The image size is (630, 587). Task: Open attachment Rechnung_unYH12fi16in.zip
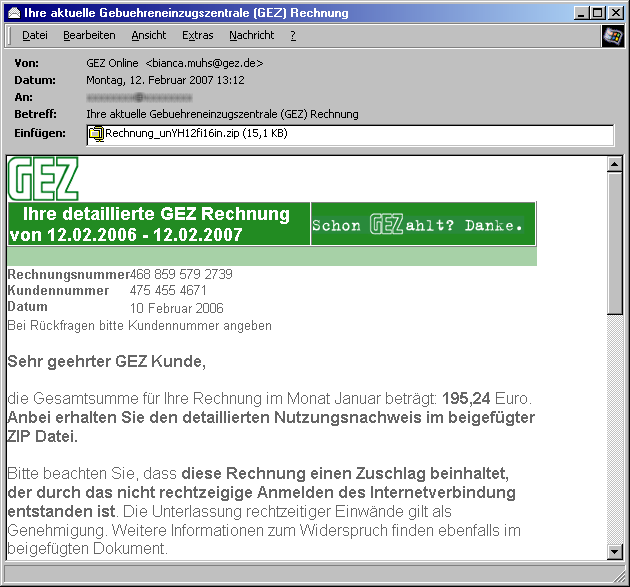[x=196, y=133]
